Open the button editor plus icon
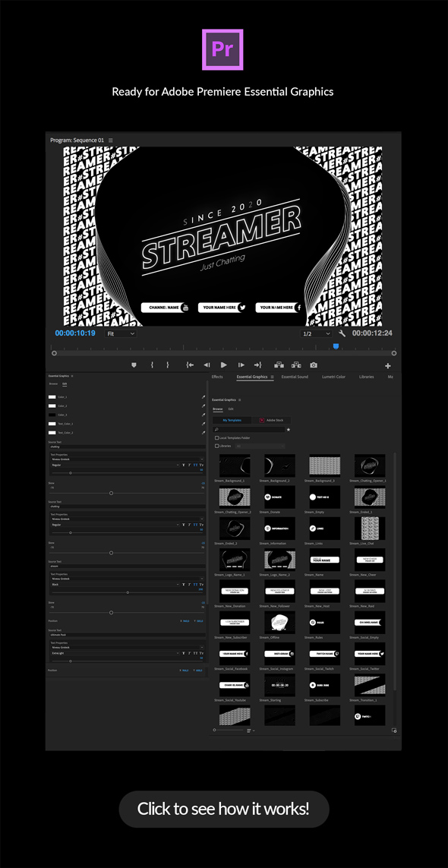 (x=388, y=366)
